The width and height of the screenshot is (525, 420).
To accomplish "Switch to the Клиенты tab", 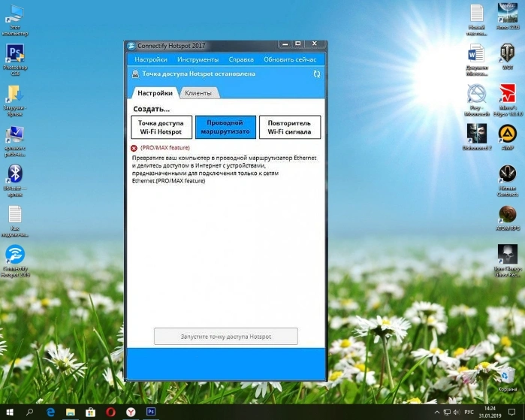I will click(x=198, y=93).
